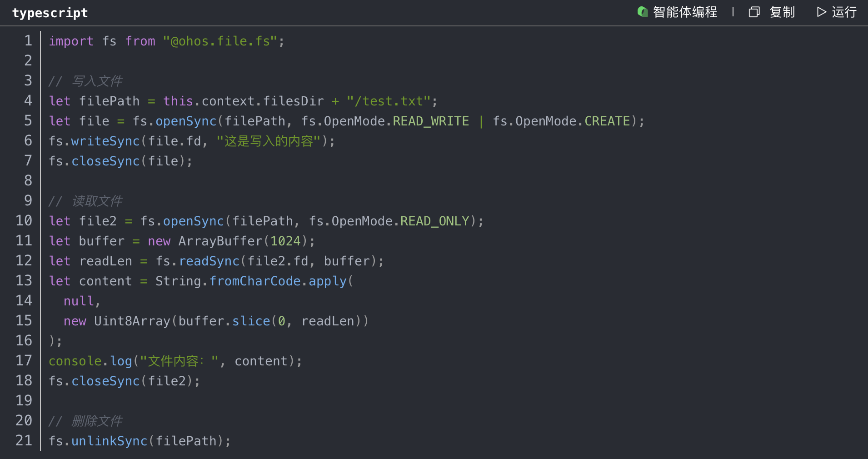This screenshot has width=868, height=459.
Task: Click the "@ohos.file.fs" import string
Action: tap(220, 41)
